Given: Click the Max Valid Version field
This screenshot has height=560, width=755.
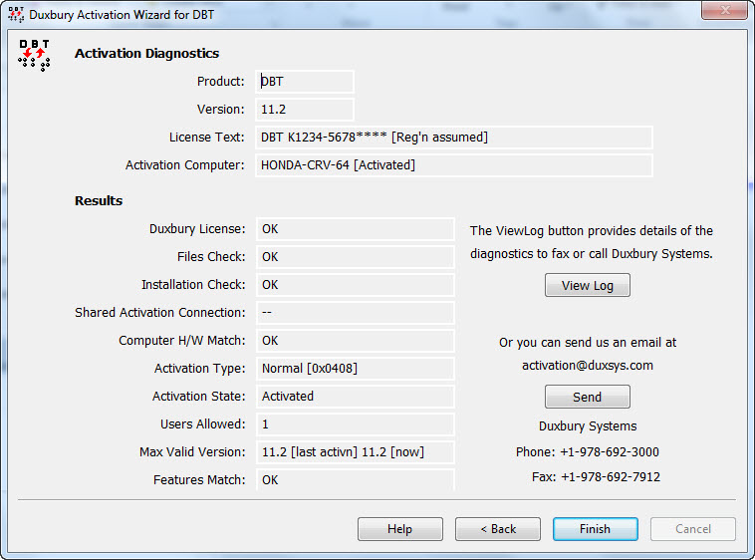Looking at the screenshot, I should 356,452.
